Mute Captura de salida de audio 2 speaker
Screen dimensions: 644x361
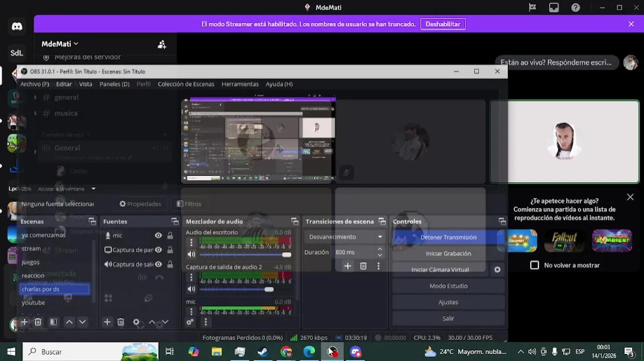tap(191, 289)
